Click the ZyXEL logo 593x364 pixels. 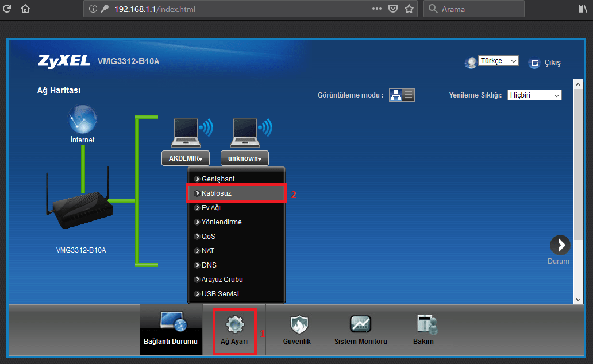click(64, 61)
